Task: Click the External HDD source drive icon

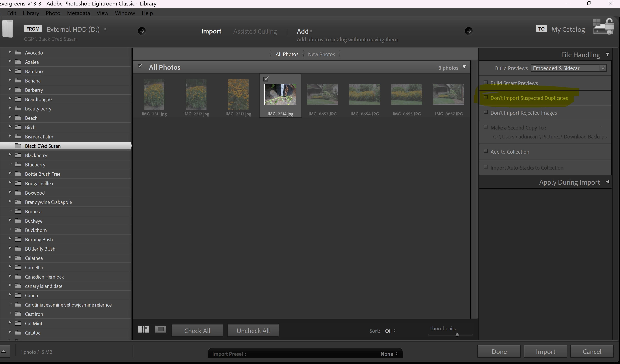Action: [7, 29]
